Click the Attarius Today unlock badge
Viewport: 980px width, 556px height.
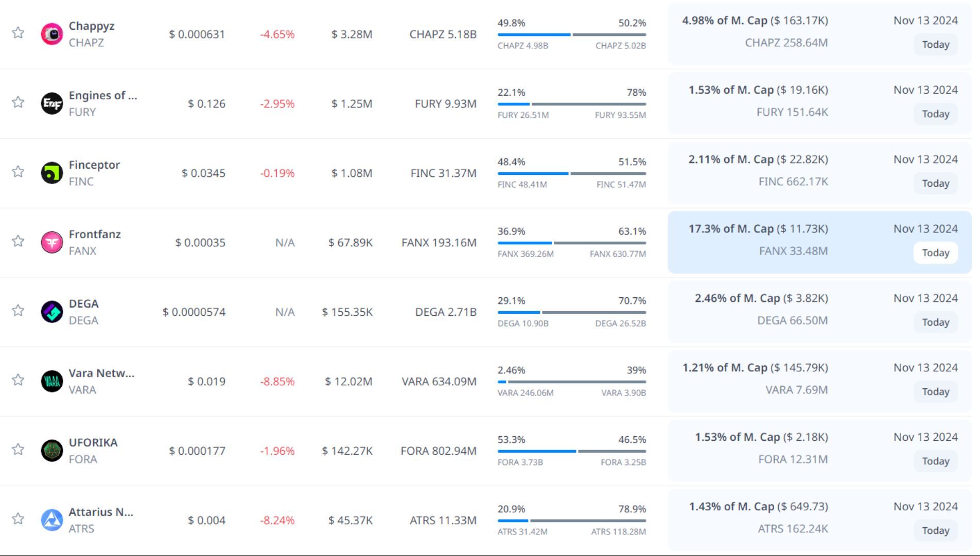pos(935,531)
